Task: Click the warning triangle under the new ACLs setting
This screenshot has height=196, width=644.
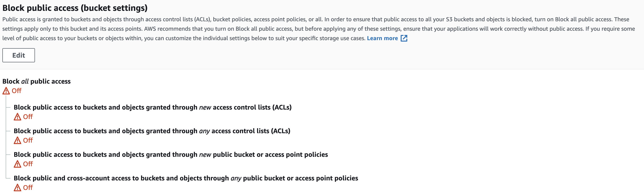Action: 17,117
